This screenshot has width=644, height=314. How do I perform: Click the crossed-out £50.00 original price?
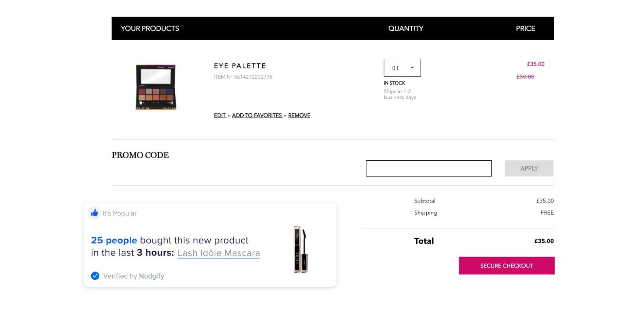point(525,77)
